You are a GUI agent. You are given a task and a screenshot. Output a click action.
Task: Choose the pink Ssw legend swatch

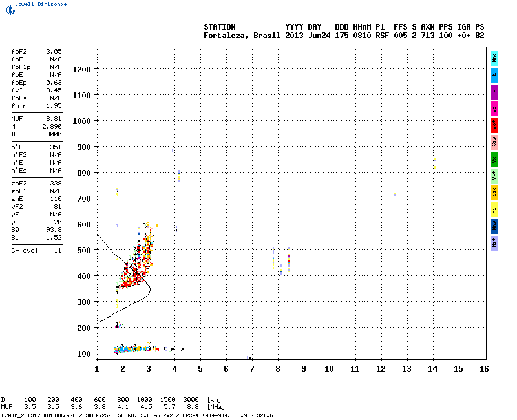[494, 142]
